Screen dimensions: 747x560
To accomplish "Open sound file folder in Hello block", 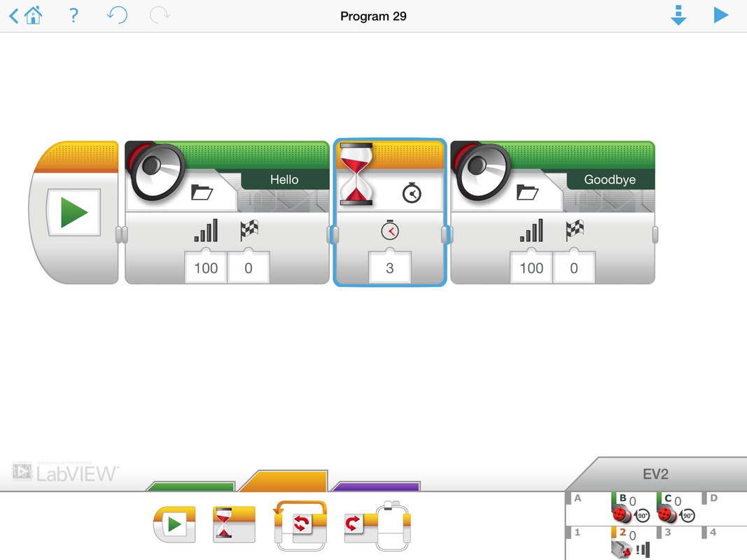I will pos(202,192).
